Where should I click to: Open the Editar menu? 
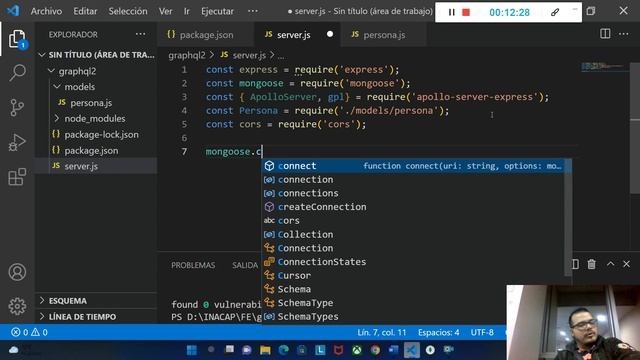click(85, 11)
